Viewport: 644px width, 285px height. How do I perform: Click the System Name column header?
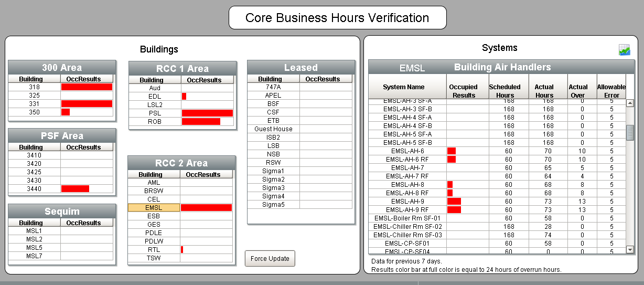pyautogui.click(x=407, y=87)
